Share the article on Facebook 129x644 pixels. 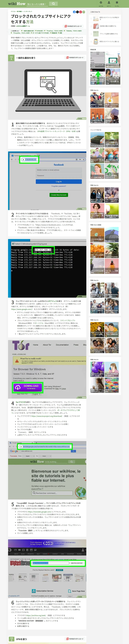pyautogui.click(x=74, y=12)
